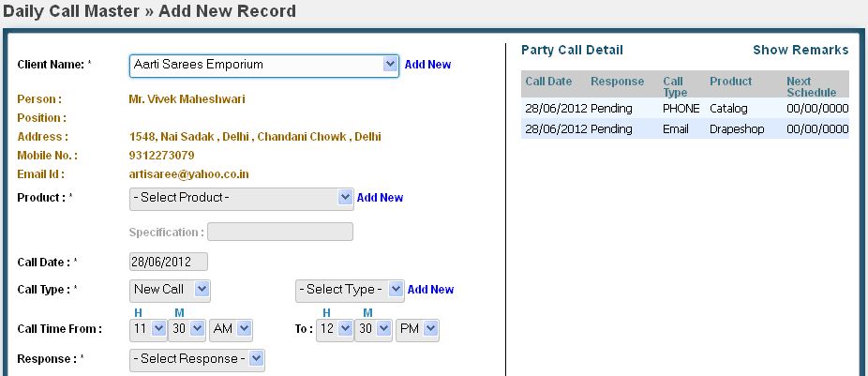Click the disabled Specification text field
The width and height of the screenshot is (868, 376).
pos(280,232)
